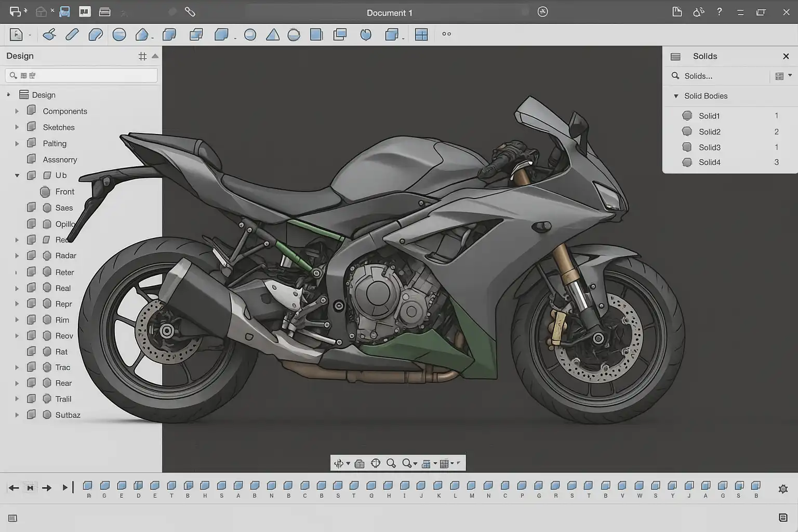
Task: Collapse the Solid Bodies section
Action: tap(676, 96)
